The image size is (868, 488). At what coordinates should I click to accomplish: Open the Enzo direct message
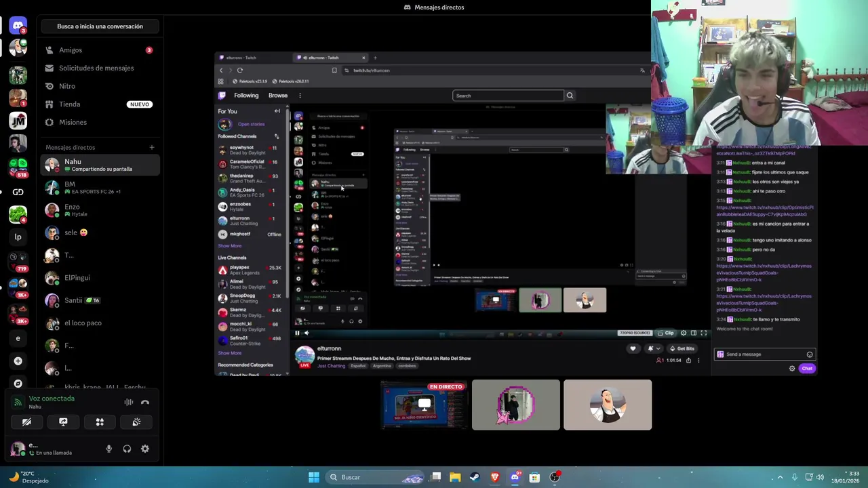[x=100, y=210]
